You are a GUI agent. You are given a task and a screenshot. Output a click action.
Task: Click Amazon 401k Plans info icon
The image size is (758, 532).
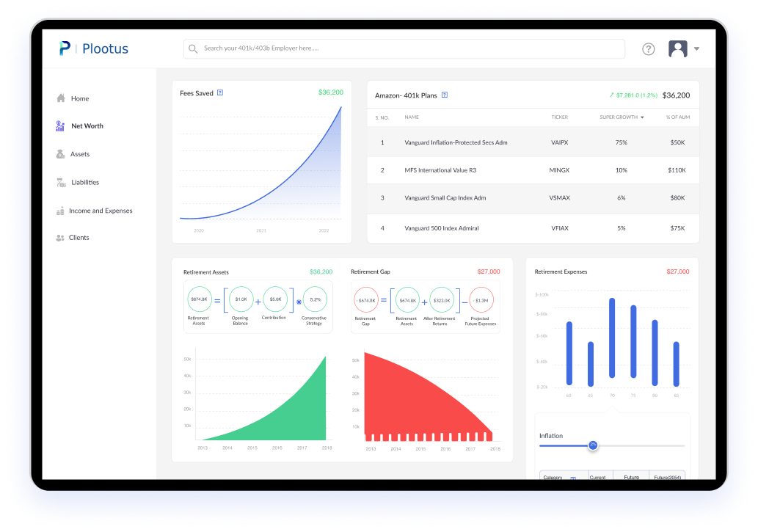(445, 95)
